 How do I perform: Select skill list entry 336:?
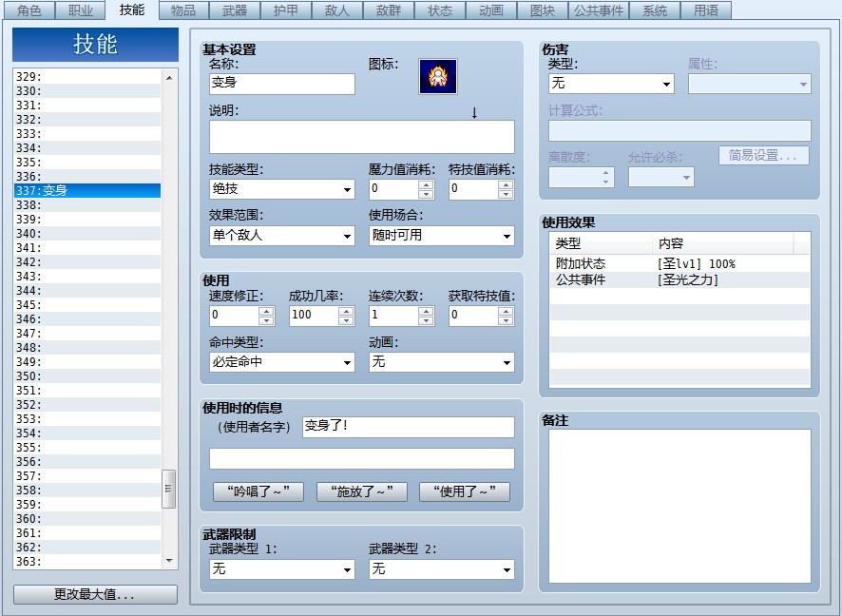click(87, 177)
